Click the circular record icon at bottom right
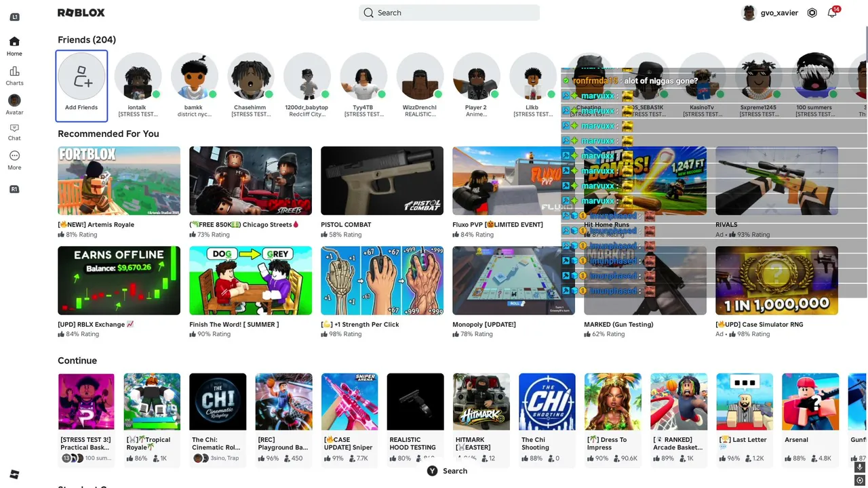The width and height of the screenshot is (868, 488). [x=860, y=481]
